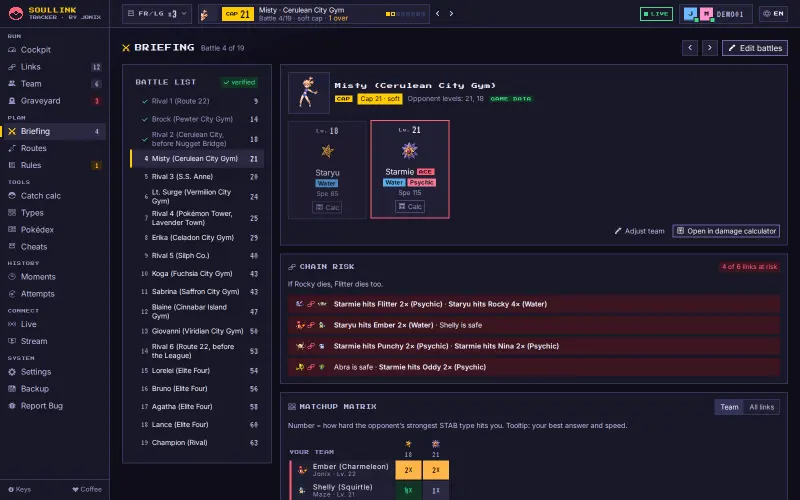
Task: Open the Types grid icon
Action: pos(12,213)
